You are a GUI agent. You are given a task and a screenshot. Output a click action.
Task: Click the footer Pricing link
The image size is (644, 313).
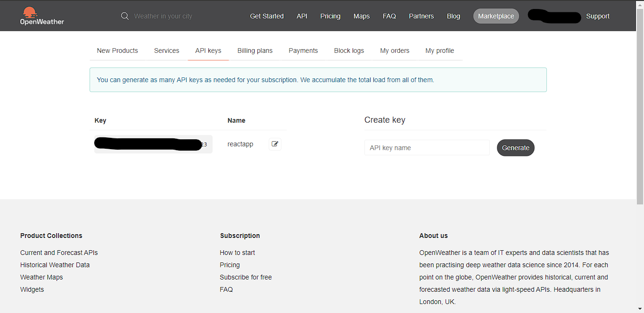point(230,265)
